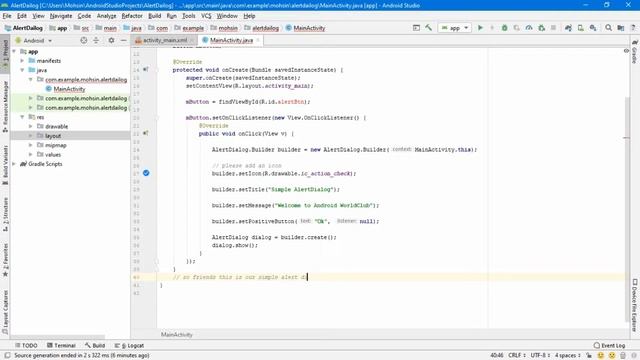Expand the manifests folder
This screenshot has height=360, width=640.
[22, 61]
